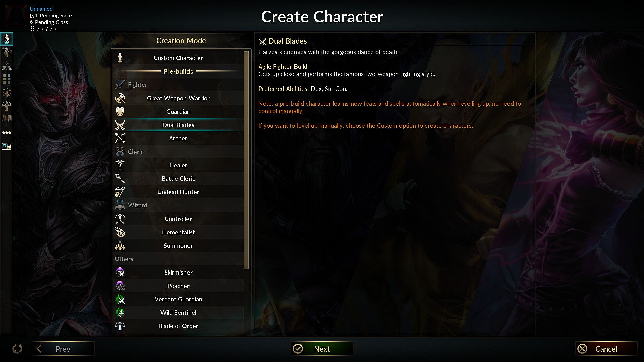This screenshot has width=644, height=362.
Task: Select the Guardian pre-build
Action: [x=178, y=111]
